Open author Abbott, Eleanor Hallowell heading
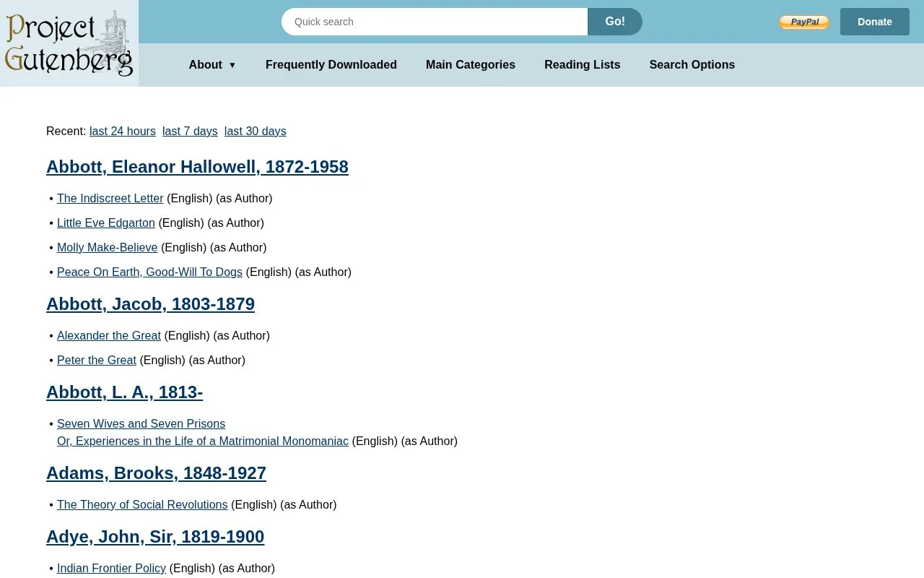 (197, 167)
